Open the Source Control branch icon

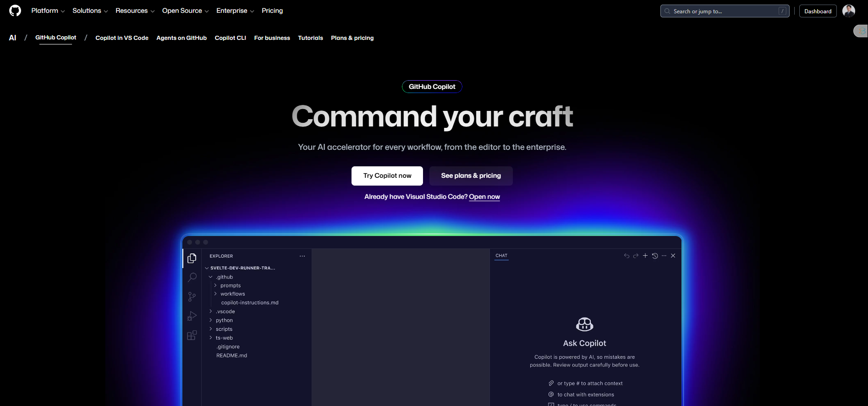coord(192,297)
